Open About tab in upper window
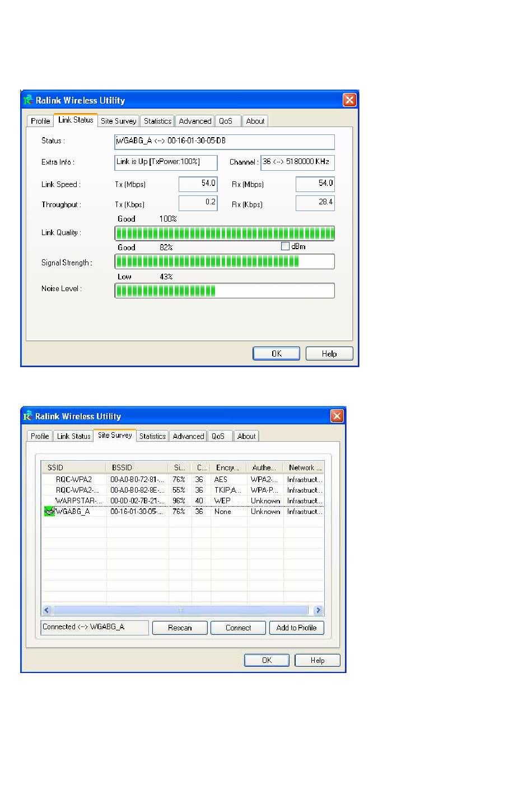 click(x=255, y=121)
